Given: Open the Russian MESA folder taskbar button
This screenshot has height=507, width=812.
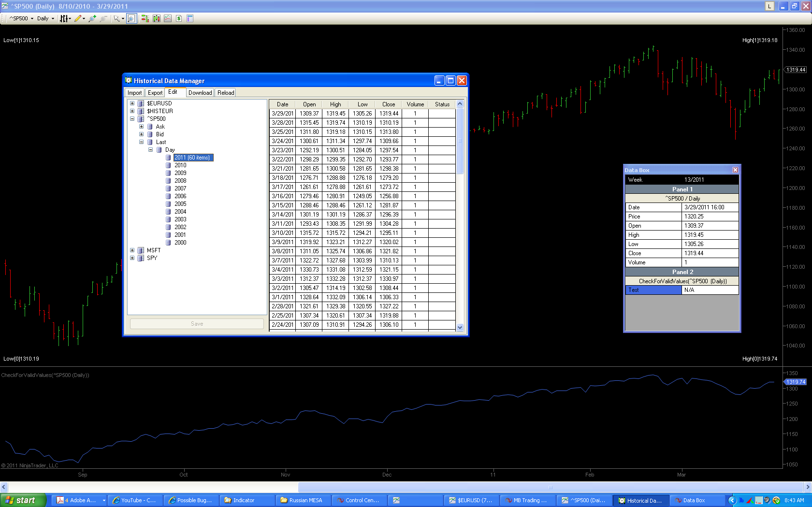Looking at the screenshot, I should coord(303,500).
